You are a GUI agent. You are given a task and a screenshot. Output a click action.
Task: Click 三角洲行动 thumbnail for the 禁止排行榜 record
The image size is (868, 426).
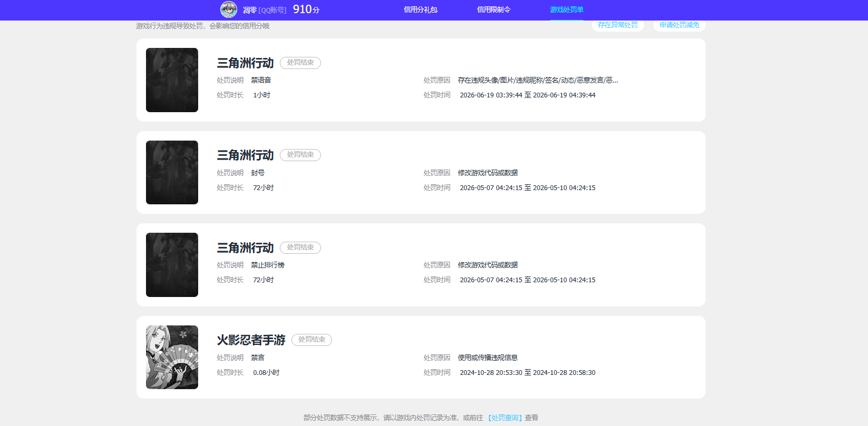coord(172,265)
